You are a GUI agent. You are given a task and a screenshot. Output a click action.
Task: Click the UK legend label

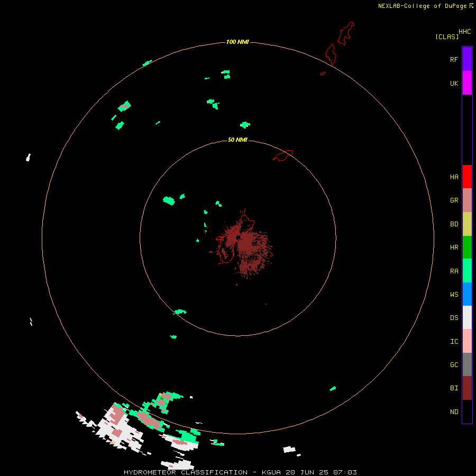454,84
